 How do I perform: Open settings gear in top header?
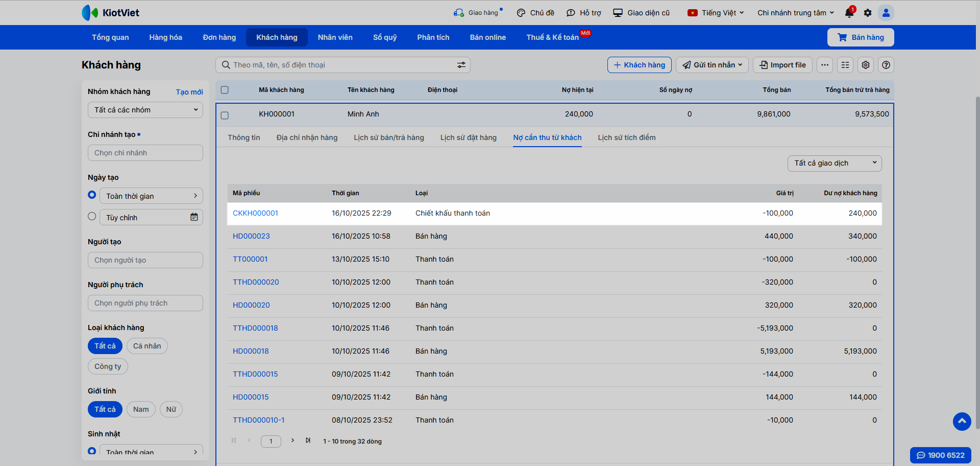click(x=868, y=13)
